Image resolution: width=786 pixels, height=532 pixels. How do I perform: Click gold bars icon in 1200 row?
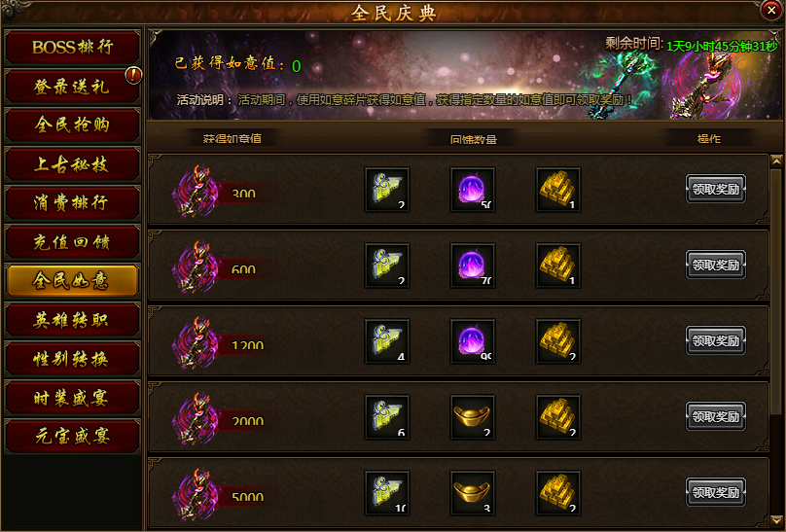tap(558, 341)
